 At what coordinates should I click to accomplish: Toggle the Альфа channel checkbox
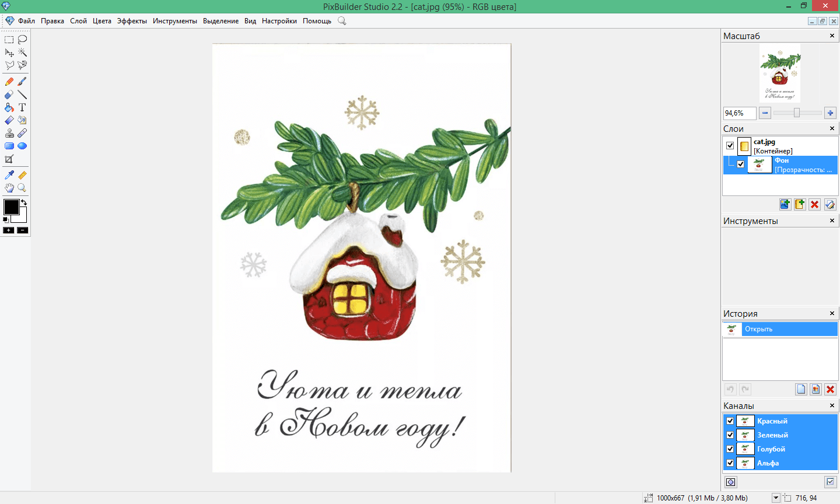tap(730, 463)
